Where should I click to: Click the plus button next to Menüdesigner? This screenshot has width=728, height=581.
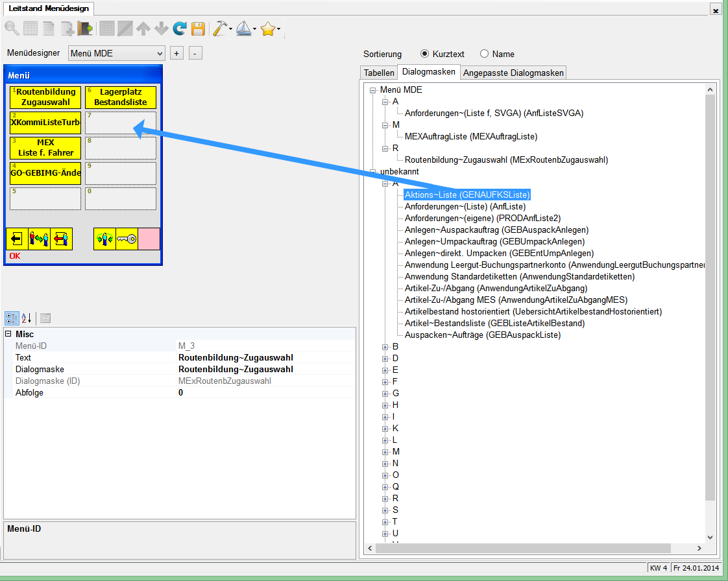pyautogui.click(x=176, y=53)
